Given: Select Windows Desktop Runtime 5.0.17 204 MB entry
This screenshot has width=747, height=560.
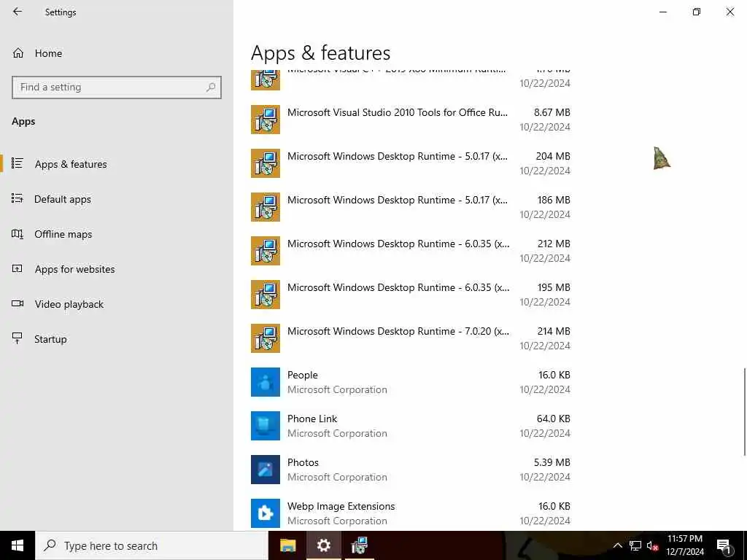Looking at the screenshot, I should pyautogui.click(x=411, y=163).
